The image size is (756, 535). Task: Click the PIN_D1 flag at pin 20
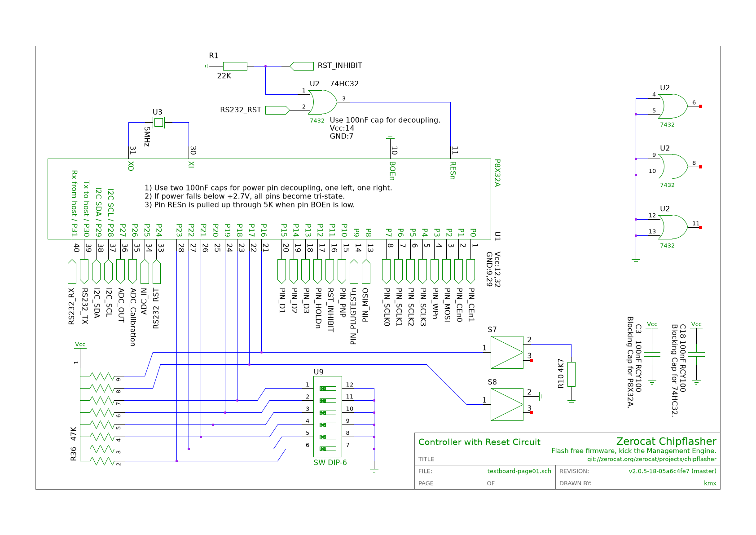click(282, 271)
